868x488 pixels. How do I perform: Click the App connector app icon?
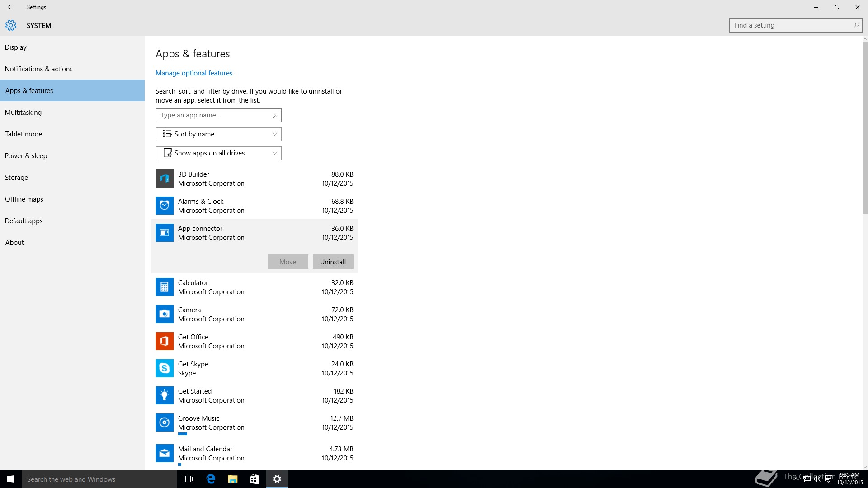point(165,233)
